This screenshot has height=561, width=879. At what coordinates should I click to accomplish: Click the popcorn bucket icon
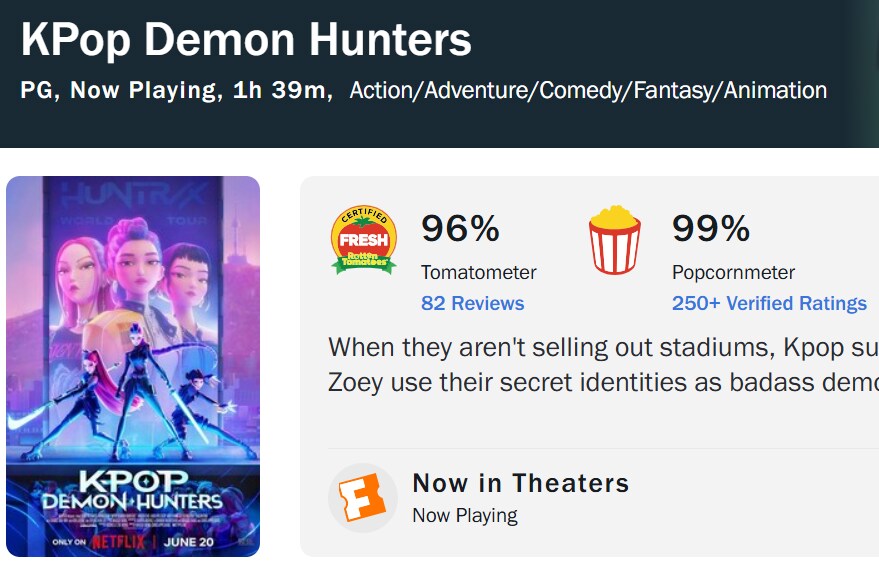[x=614, y=240]
